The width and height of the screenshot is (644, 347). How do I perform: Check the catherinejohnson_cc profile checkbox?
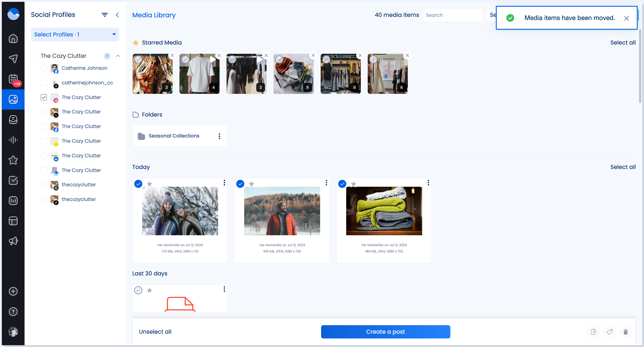coord(44,83)
